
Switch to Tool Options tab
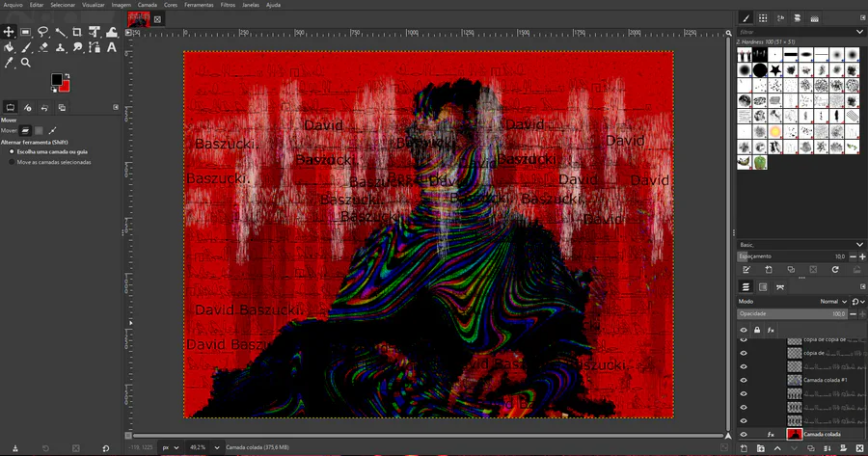click(10, 107)
